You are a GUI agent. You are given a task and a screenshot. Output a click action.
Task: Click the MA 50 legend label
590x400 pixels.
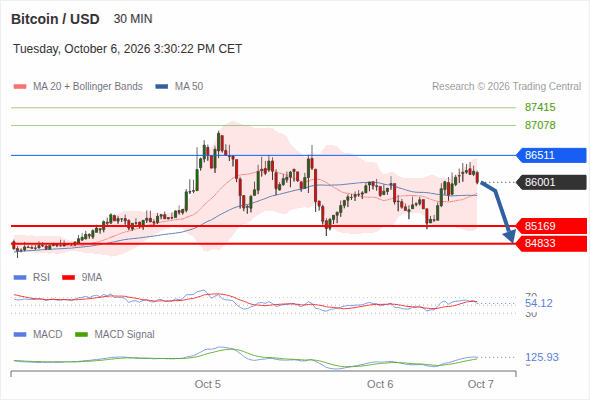coord(189,87)
